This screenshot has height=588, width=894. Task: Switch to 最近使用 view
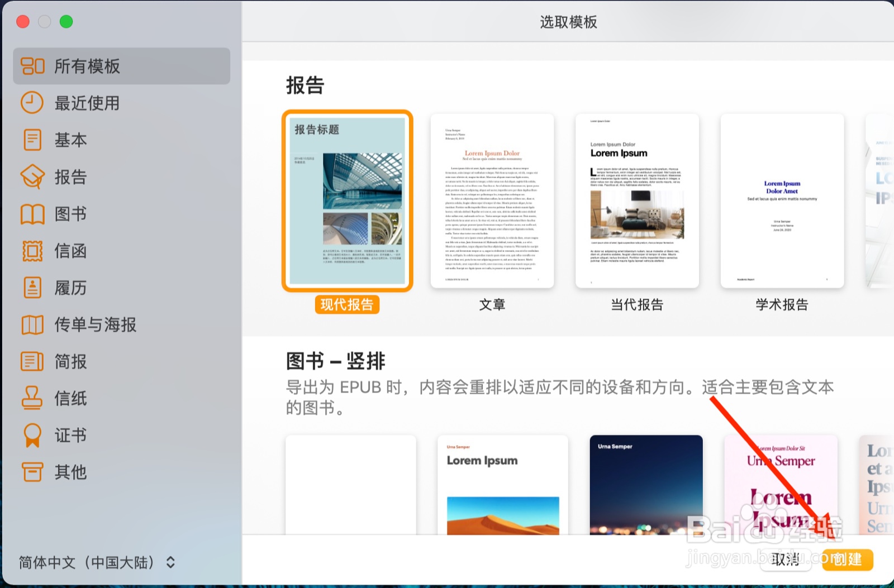tap(32, 103)
